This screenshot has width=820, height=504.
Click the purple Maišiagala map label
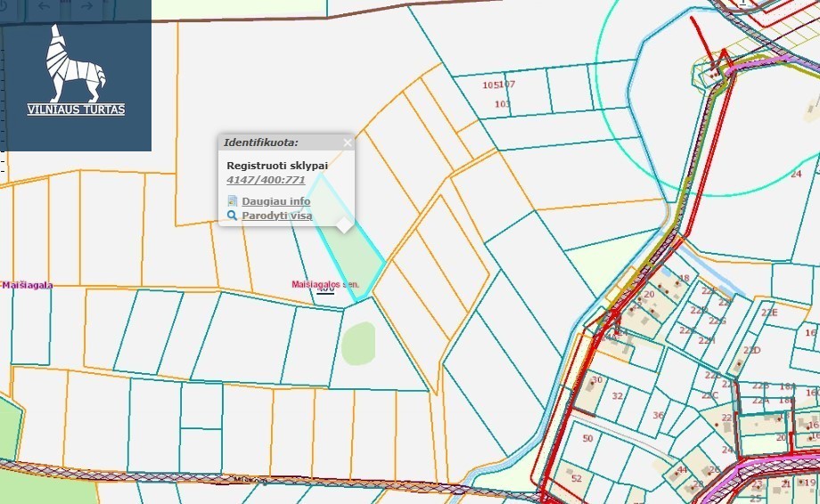pyautogui.click(x=27, y=285)
